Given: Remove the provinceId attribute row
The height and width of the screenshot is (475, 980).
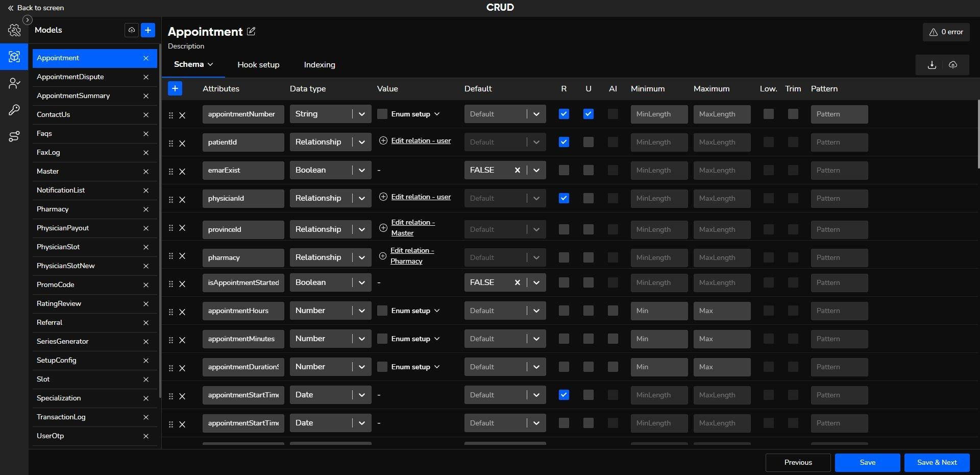Looking at the screenshot, I should [182, 228].
